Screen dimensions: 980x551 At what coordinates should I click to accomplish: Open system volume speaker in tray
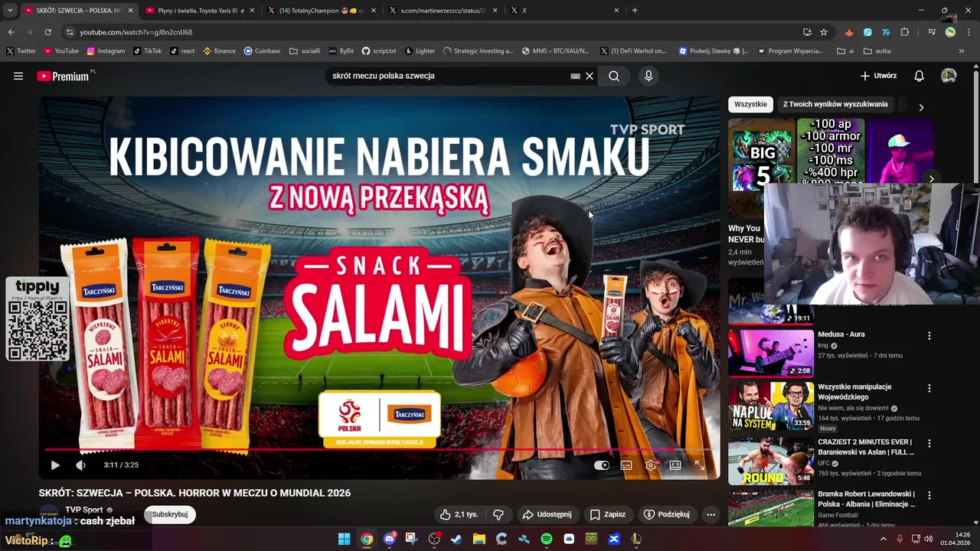[929, 539]
